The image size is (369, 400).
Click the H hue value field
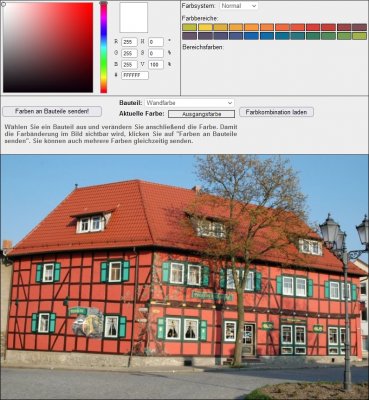point(156,42)
